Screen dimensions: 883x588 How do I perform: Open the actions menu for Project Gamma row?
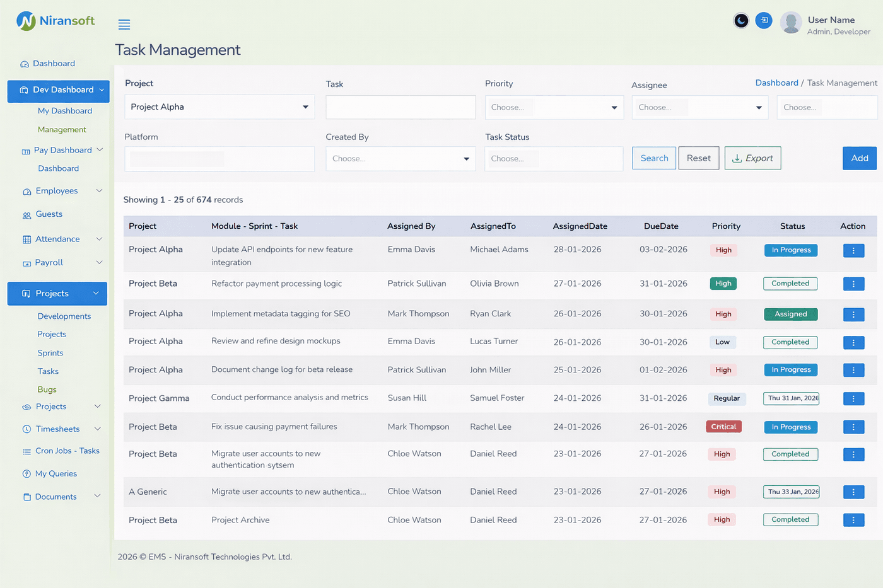tap(853, 398)
